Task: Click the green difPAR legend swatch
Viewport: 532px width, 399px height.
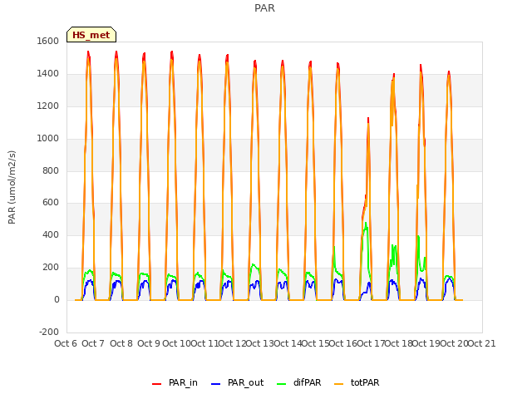Action: (282, 384)
